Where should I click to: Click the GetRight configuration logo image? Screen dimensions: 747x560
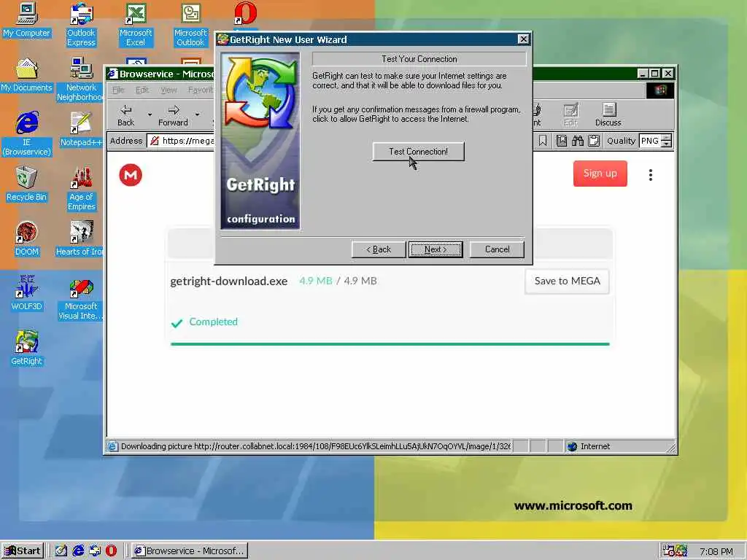pos(260,141)
